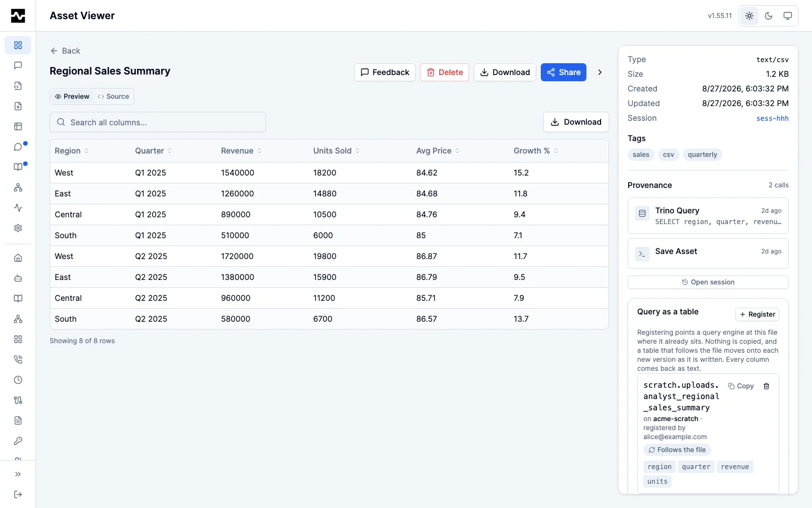Screen dimensions: 812x508
Task: Open the robot bot icon in sidebar
Action: click(18, 278)
